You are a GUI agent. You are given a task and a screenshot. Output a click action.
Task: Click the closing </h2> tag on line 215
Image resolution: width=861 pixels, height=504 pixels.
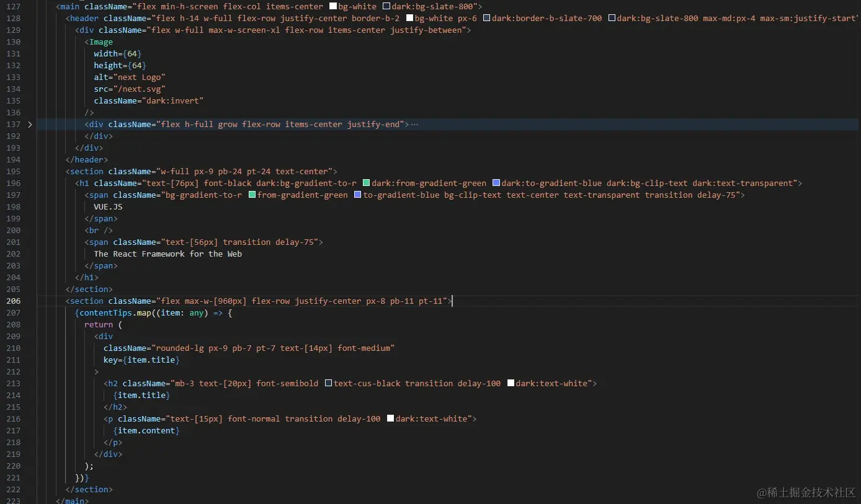tap(115, 407)
